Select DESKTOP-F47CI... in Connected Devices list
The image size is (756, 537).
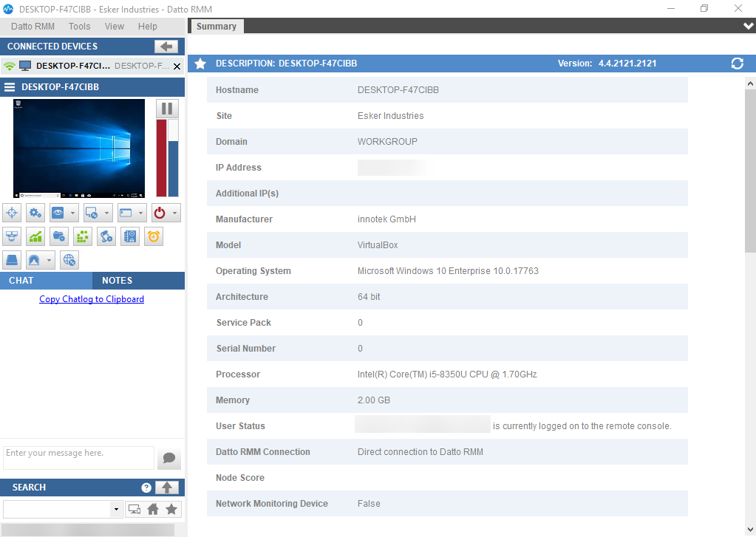91,66
